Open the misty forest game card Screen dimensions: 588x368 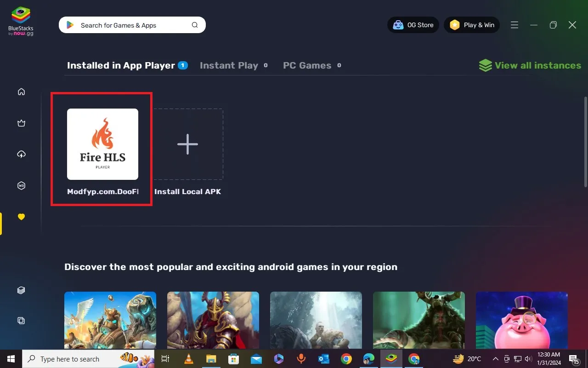(316, 319)
